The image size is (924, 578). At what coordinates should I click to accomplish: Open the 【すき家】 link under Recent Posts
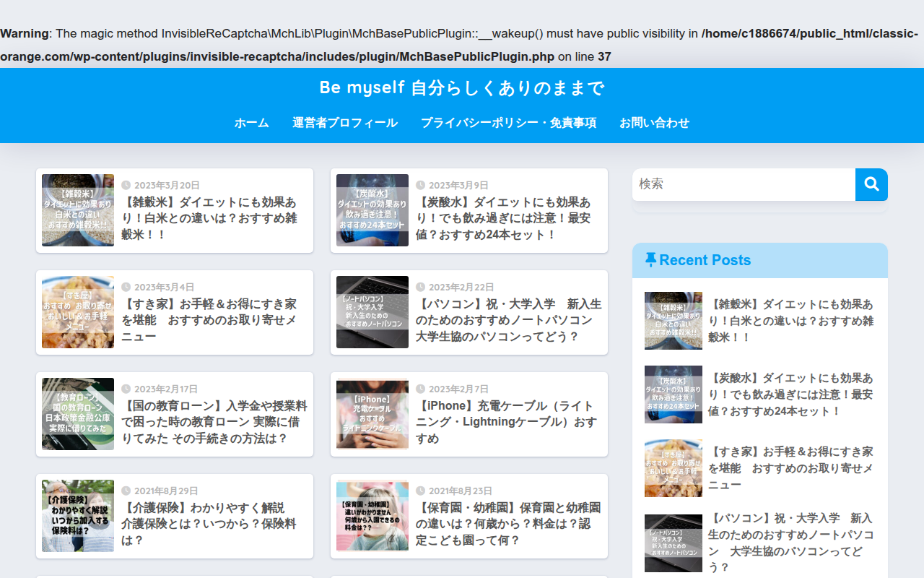[791, 468]
